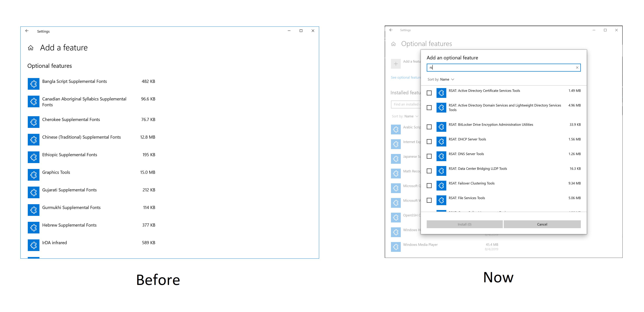Click the Gurmukhi Supplemental Fonts icon

pos(33,210)
